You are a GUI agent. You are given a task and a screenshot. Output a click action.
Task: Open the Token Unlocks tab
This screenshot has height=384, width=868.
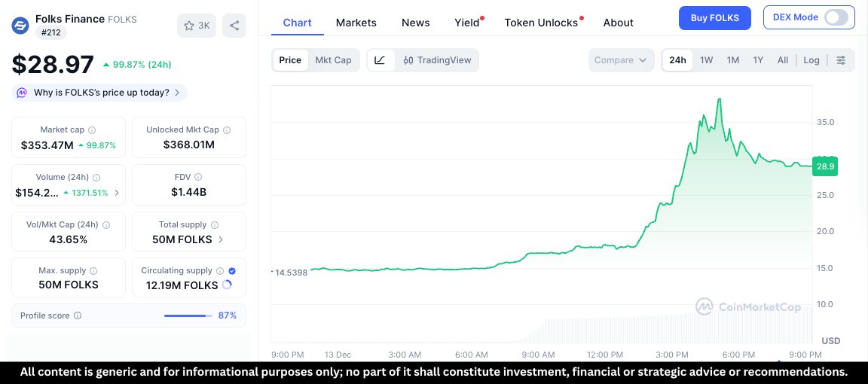click(541, 23)
